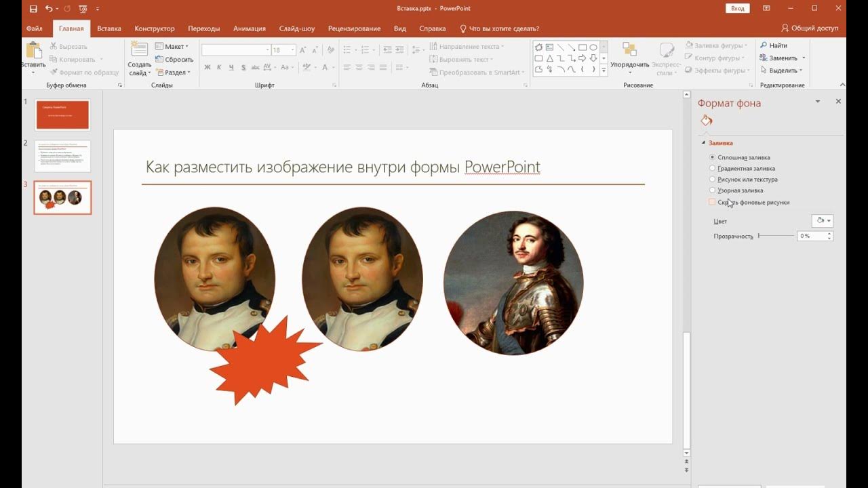Click the ribbon display options icon
Screen dimensions: 868x488
[x=766, y=8]
